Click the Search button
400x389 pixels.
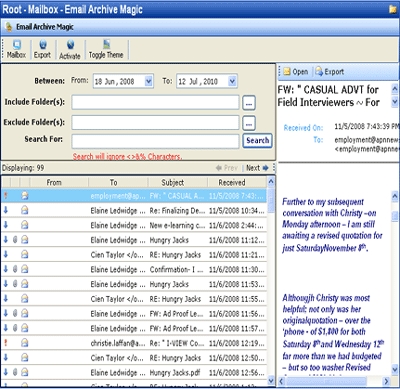point(257,141)
